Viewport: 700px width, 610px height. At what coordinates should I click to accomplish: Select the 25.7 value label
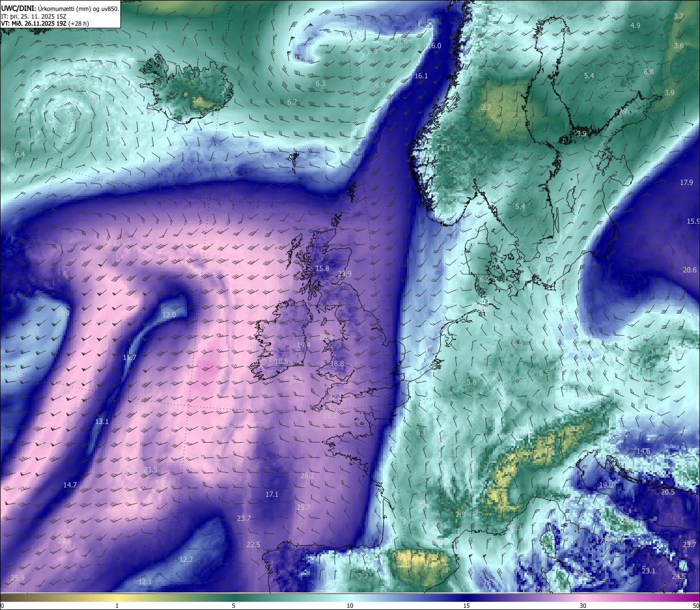point(304,508)
